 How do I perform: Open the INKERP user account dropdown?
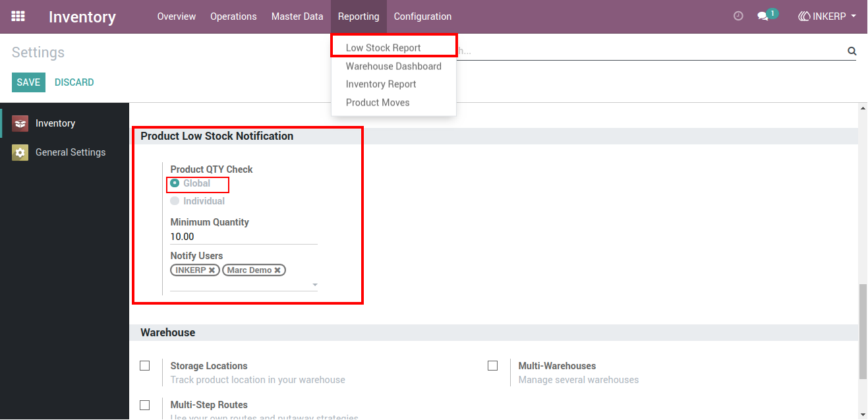(x=827, y=16)
